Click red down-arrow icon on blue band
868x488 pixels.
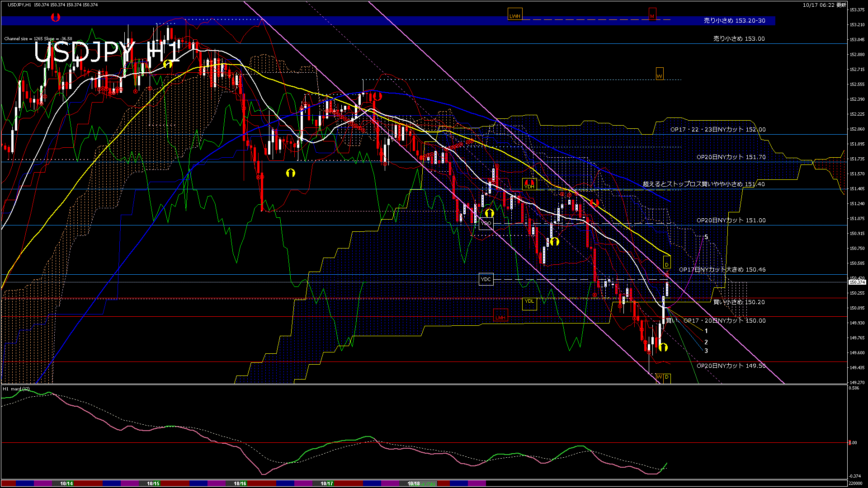56,18
